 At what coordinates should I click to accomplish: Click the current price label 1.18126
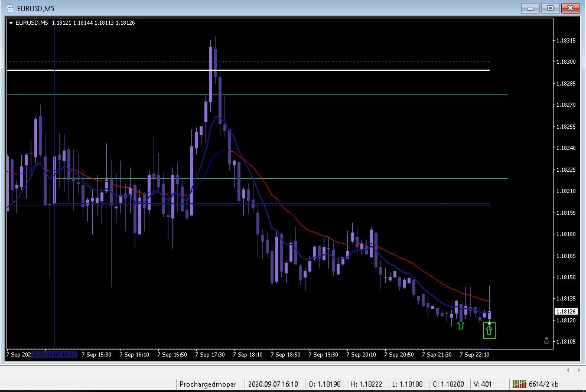(566, 311)
